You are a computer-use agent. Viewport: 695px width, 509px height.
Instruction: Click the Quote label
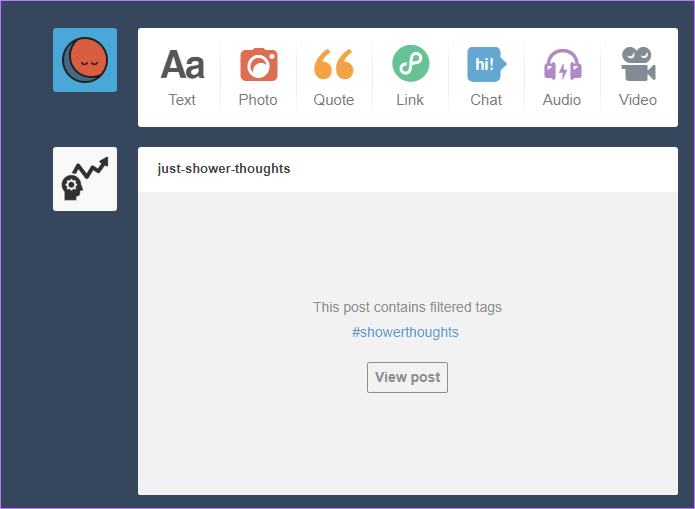point(334,100)
